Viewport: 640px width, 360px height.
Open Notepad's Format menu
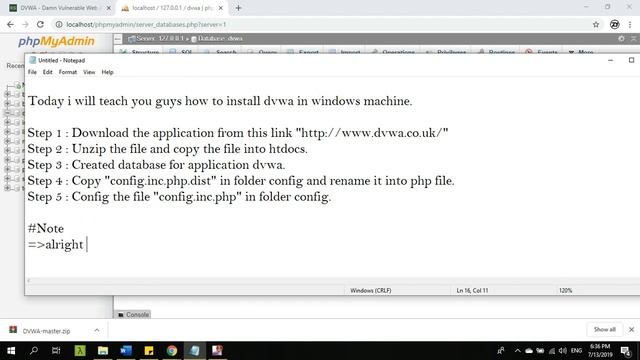tap(68, 72)
